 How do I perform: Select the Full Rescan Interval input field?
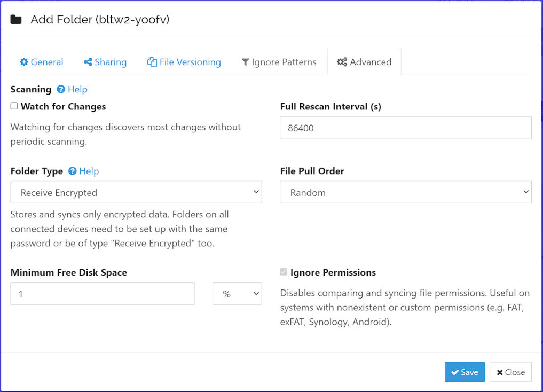pyautogui.click(x=406, y=128)
